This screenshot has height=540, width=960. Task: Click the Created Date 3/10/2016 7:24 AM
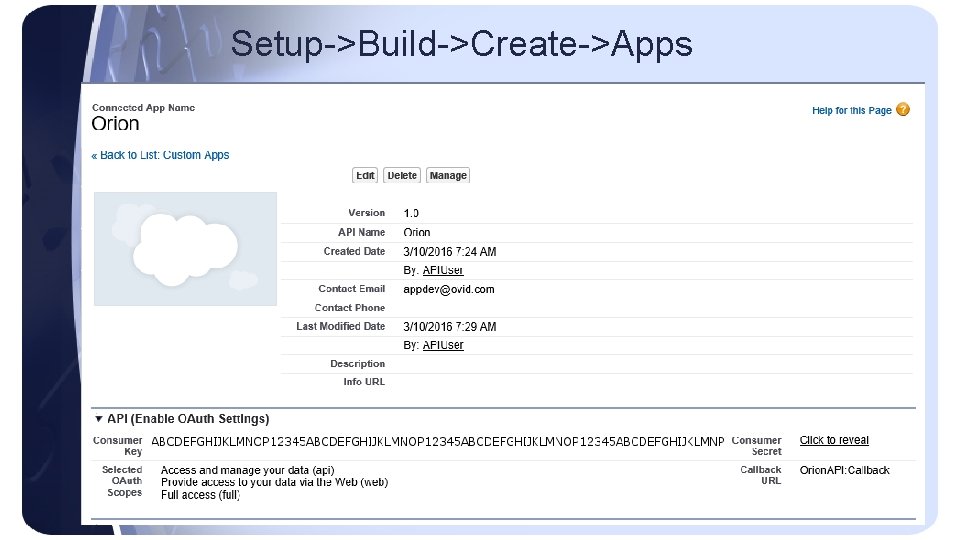tap(450, 252)
